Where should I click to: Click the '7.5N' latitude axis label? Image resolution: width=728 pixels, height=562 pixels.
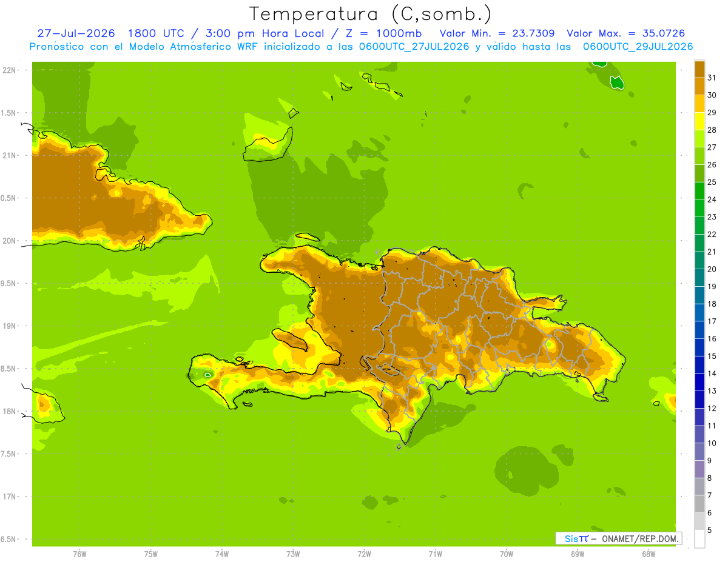click(x=9, y=454)
